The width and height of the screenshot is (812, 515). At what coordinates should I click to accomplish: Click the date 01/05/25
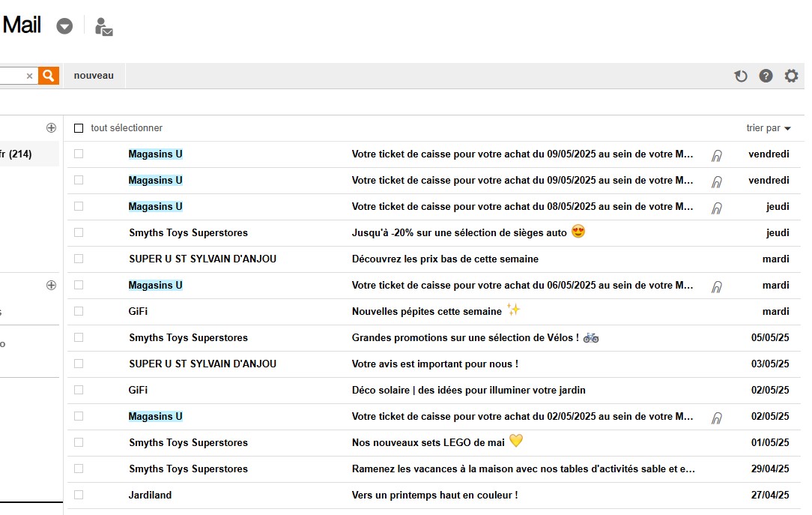coord(770,442)
